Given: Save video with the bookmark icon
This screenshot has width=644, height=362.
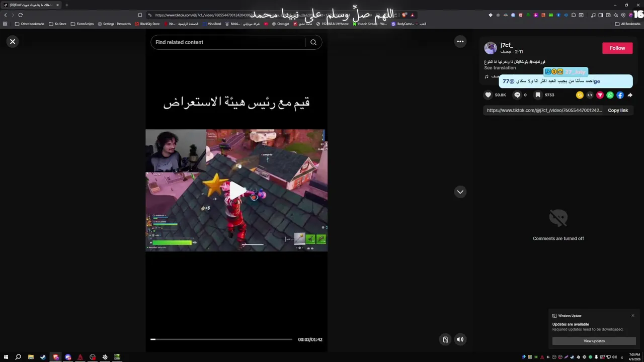Looking at the screenshot, I should click(x=538, y=95).
